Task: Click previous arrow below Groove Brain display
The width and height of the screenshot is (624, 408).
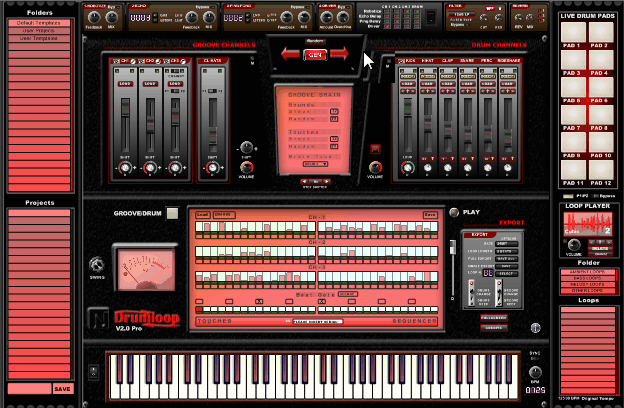Action: pos(304,182)
